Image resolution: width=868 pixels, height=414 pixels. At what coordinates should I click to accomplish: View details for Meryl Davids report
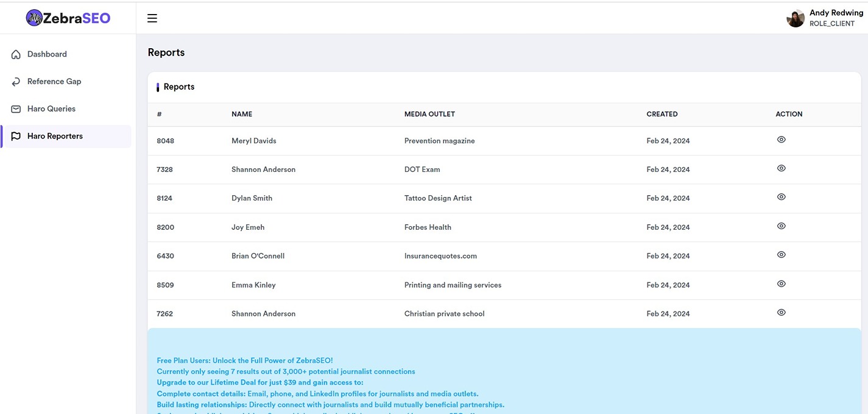point(781,139)
